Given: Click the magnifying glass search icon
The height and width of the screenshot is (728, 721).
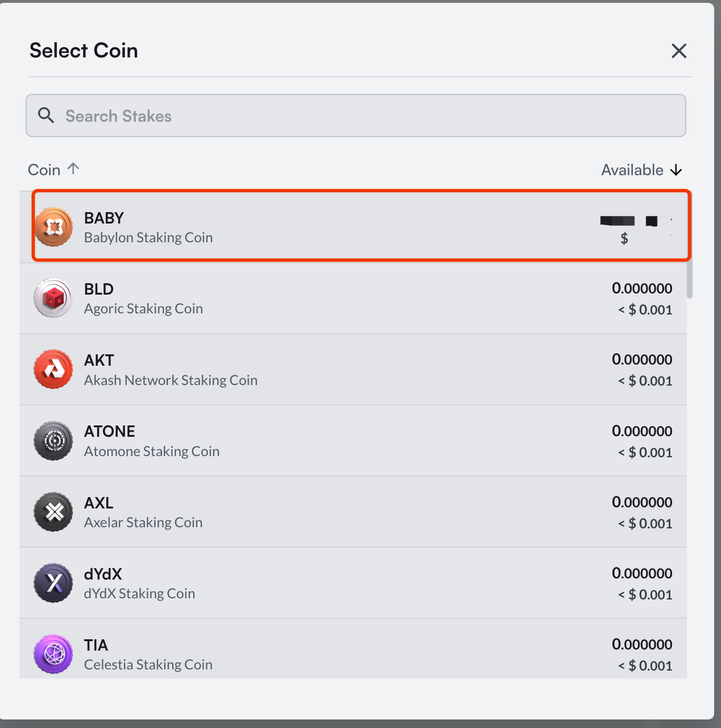Looking at the screenshot, I should tap(47, 115).
